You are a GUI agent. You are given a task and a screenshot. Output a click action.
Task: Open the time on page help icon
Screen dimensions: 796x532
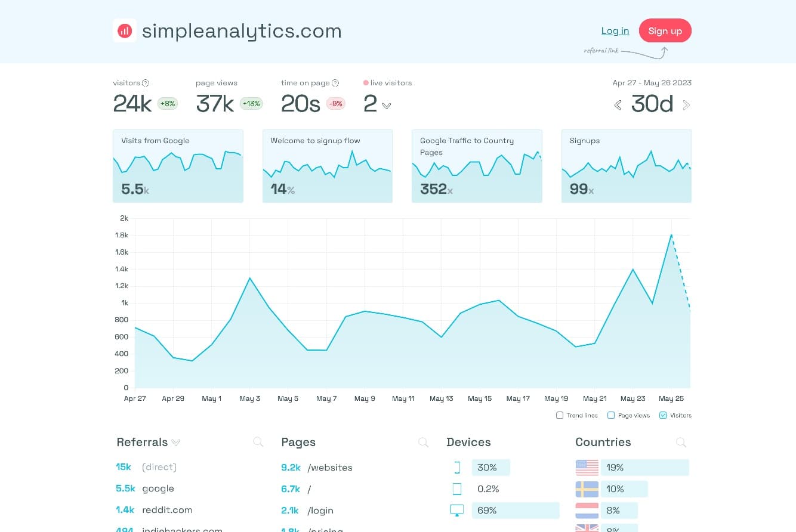click(335, 83)
